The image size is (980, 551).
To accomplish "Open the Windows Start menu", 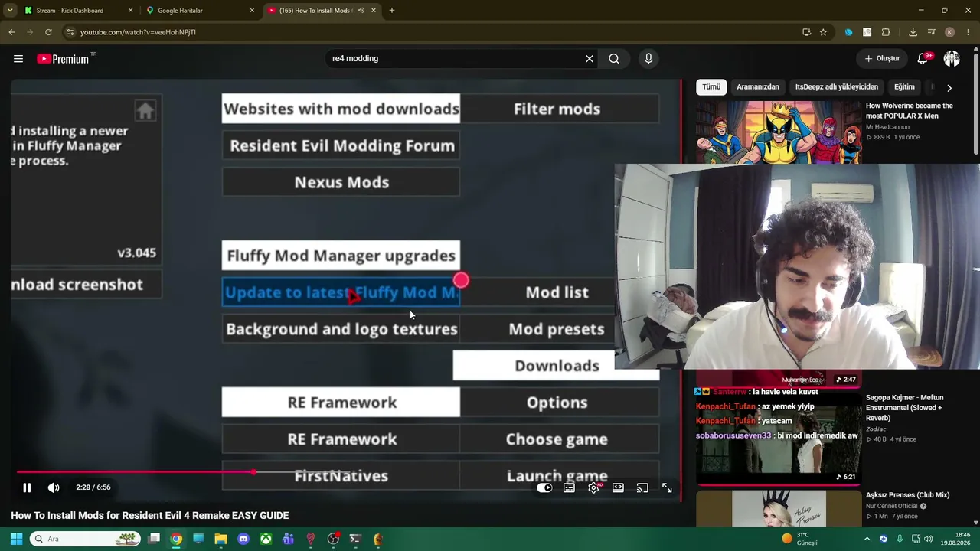I will pyautogui.click(x=16, y=539).
